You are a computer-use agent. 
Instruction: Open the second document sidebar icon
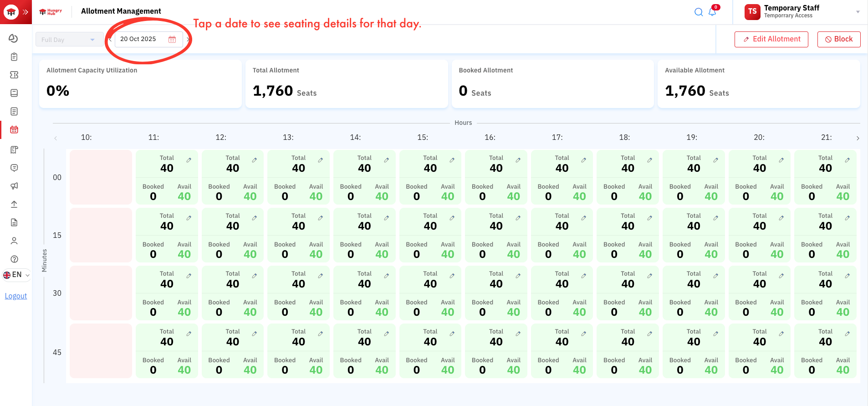coord(14,93)
